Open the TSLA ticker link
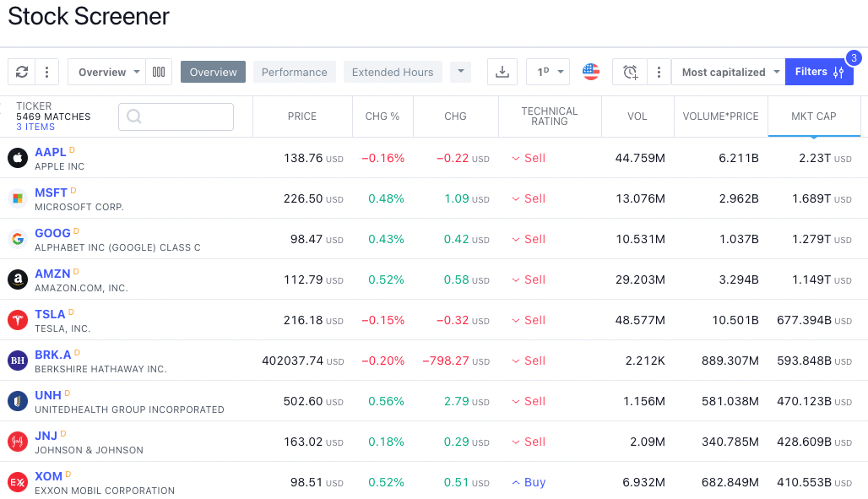Screen dimensions: 868x499 50,314
